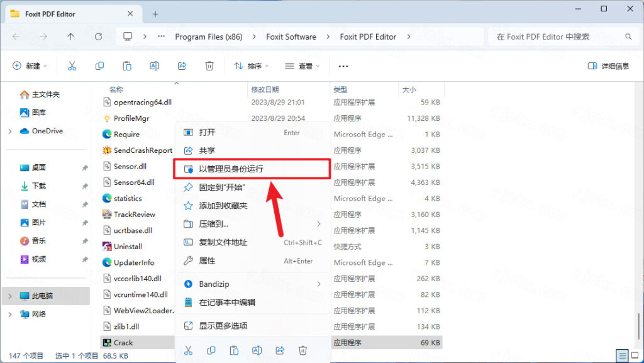644x363 pixels.
Task: Go forward with the right arrow
Action: tap(43, 36)
